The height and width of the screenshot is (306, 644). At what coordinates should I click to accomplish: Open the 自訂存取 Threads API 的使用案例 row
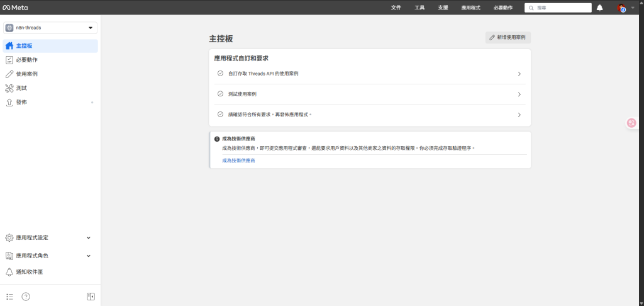370,74
